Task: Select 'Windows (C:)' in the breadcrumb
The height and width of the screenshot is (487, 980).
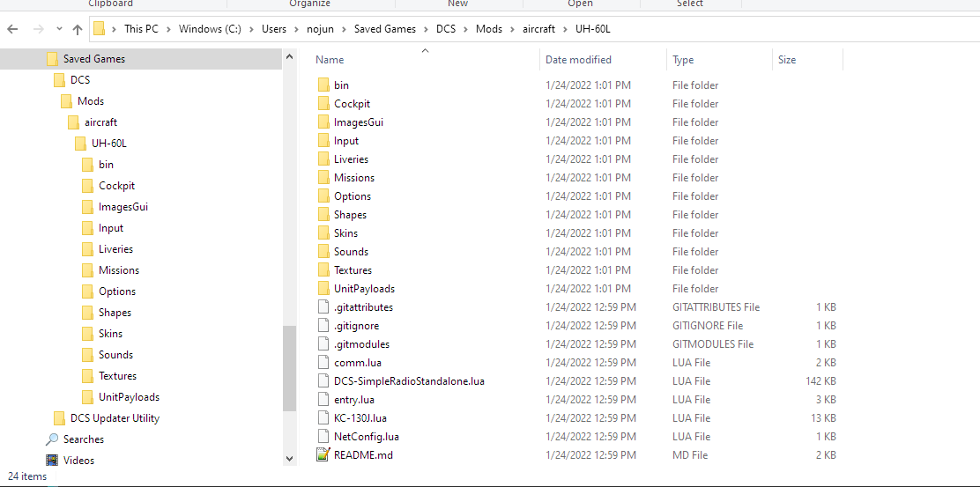Action: pos(210,29)
